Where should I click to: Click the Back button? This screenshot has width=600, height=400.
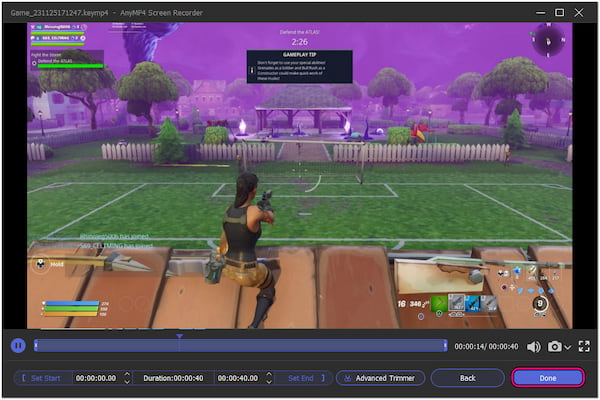pos(467,378)
